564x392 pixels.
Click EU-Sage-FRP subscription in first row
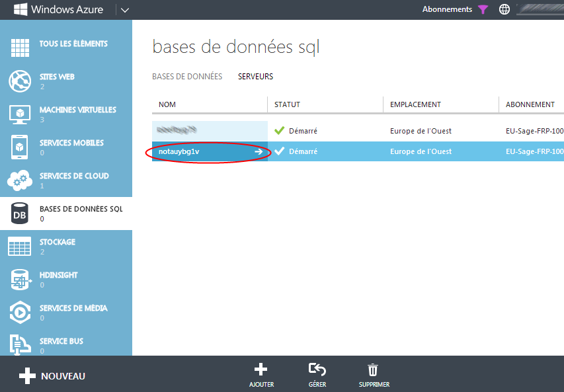535,131
